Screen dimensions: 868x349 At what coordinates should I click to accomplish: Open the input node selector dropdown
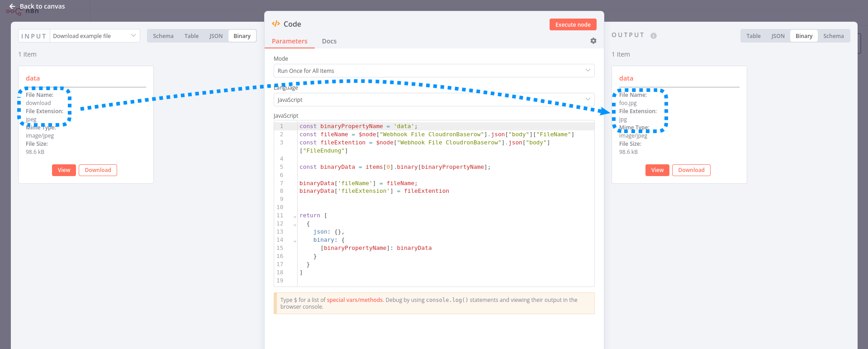click(95, 36)
